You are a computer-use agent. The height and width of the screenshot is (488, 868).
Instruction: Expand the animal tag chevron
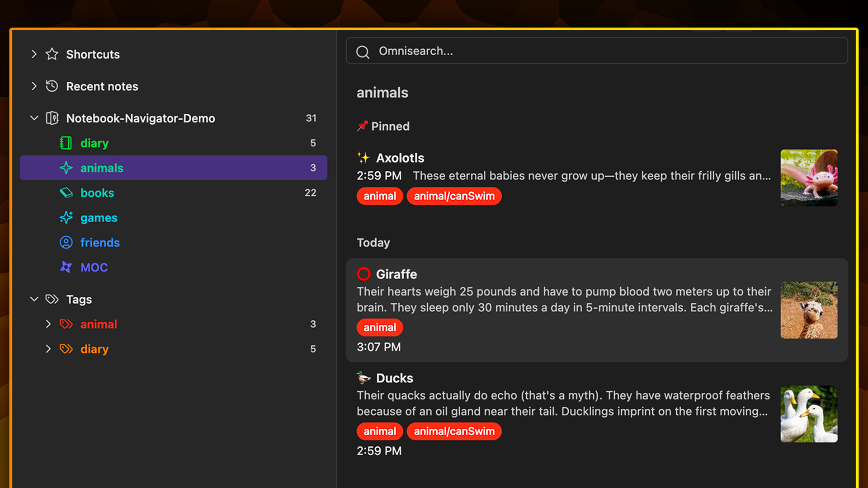coord(48,324)
